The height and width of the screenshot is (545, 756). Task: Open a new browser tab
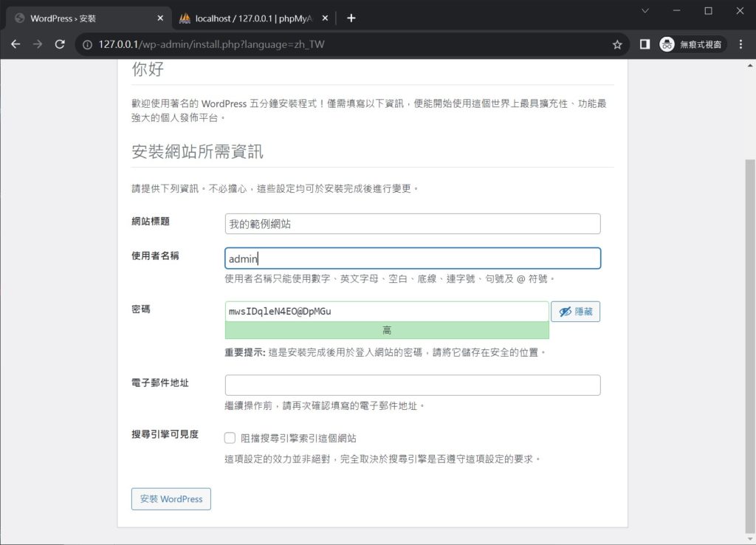[x=351, y=18]
